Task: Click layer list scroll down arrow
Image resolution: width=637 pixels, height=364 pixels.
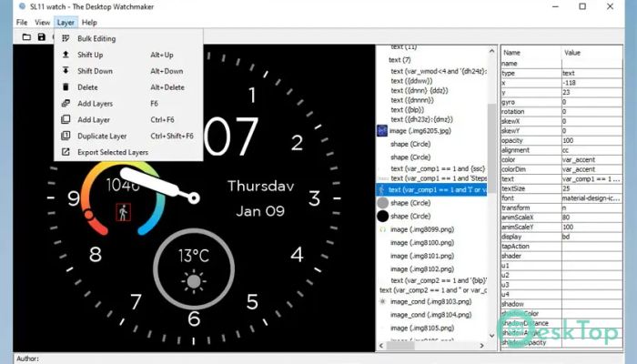Action: pyautogui.click(x=492, y=336)
